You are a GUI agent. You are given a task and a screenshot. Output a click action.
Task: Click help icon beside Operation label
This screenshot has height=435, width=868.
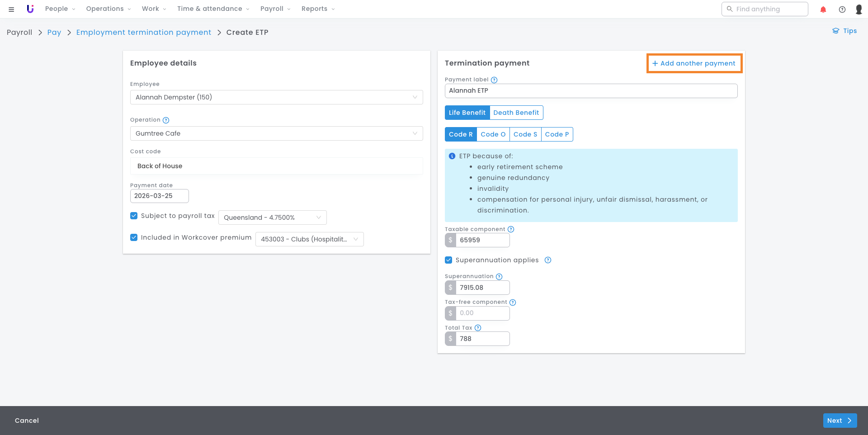point(166,120)
